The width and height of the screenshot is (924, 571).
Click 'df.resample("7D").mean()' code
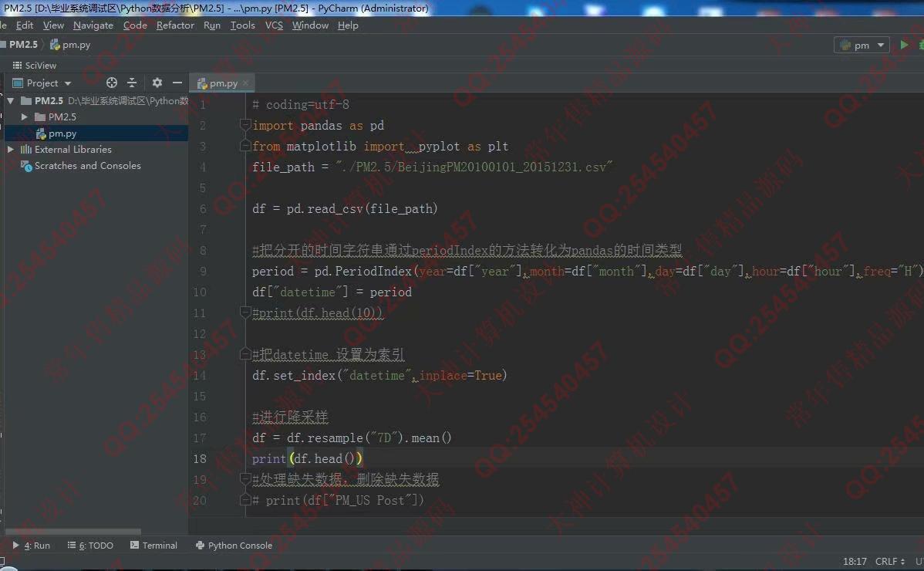pos(369,438)
